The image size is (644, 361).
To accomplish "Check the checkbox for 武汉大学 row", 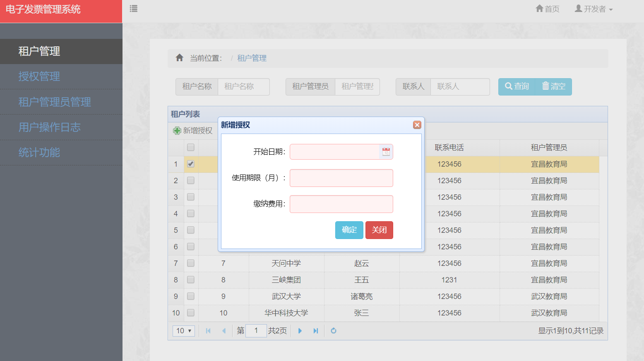I will pos(191,296).
